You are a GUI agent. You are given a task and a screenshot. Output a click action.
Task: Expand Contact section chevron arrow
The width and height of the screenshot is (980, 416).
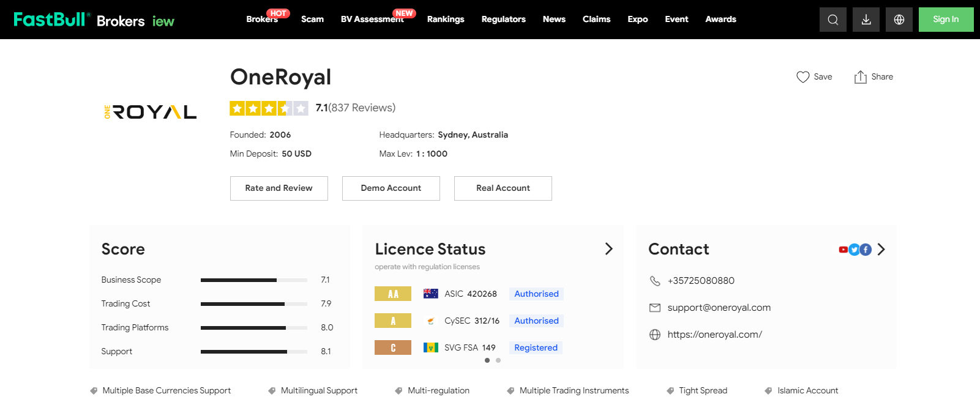click(x=881, y=250)
